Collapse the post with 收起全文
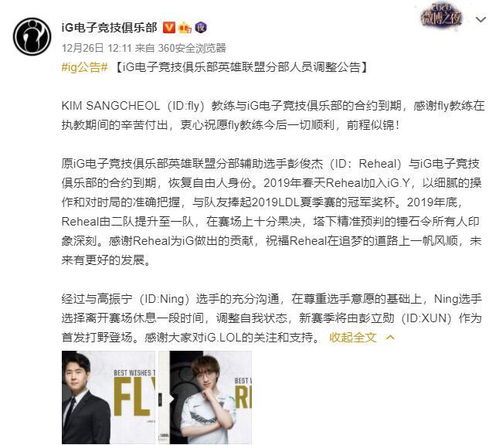Screen dimensions: 499x445 pyautogui.click(x=352, y=337)
